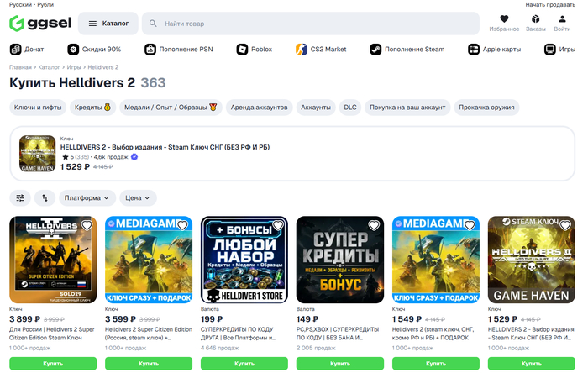Go to Каталог breadcrumb

coord(49,67)
